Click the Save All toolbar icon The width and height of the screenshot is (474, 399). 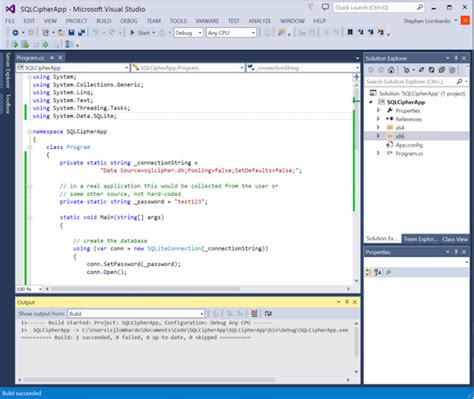pos(81,33)
